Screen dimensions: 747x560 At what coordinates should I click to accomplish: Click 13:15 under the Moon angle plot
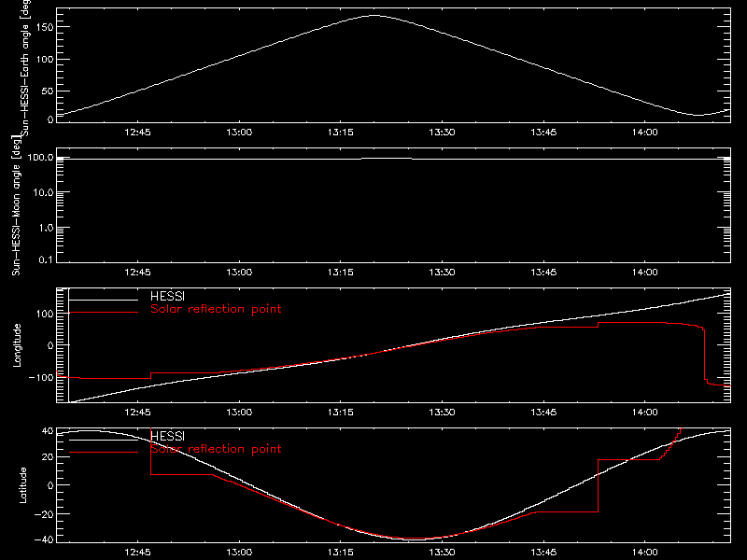pos(341,272)
